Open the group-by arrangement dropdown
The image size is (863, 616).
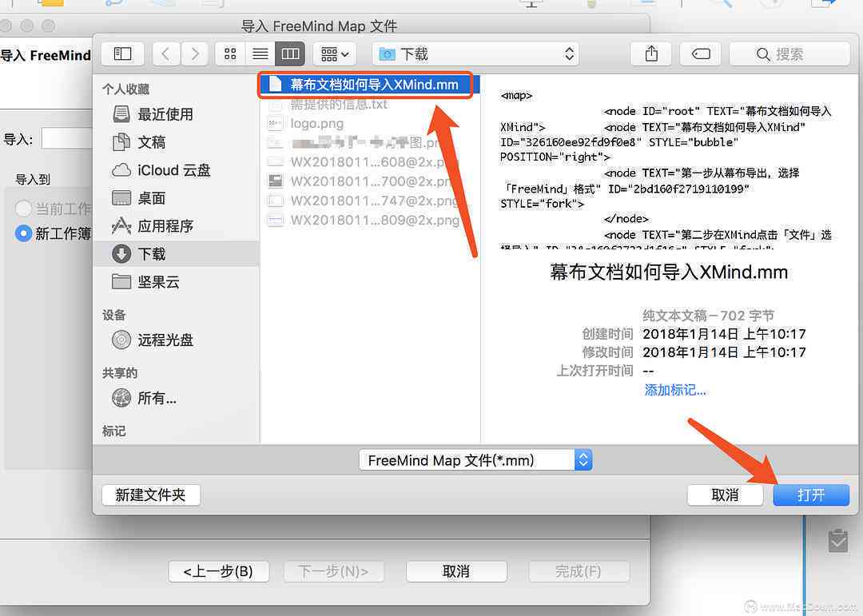tap(335, 54)
